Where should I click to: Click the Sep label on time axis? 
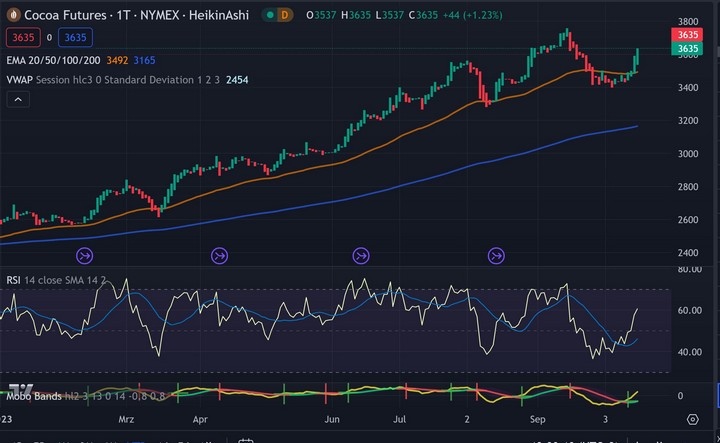click(x=537, y=419)
